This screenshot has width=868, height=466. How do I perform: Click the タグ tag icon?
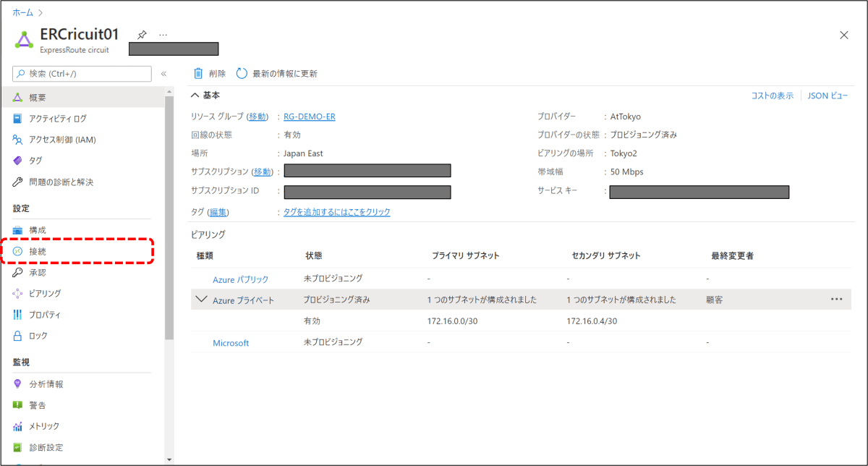18,161
